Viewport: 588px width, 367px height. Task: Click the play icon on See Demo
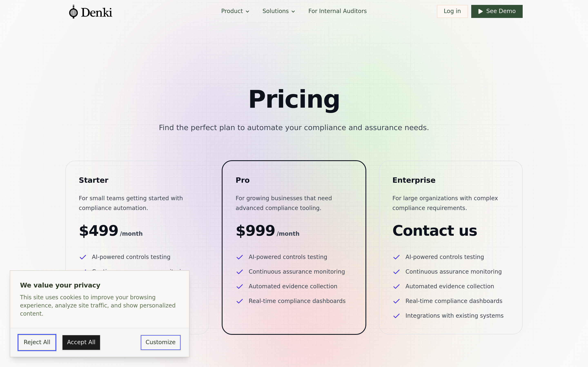[480, 11]
